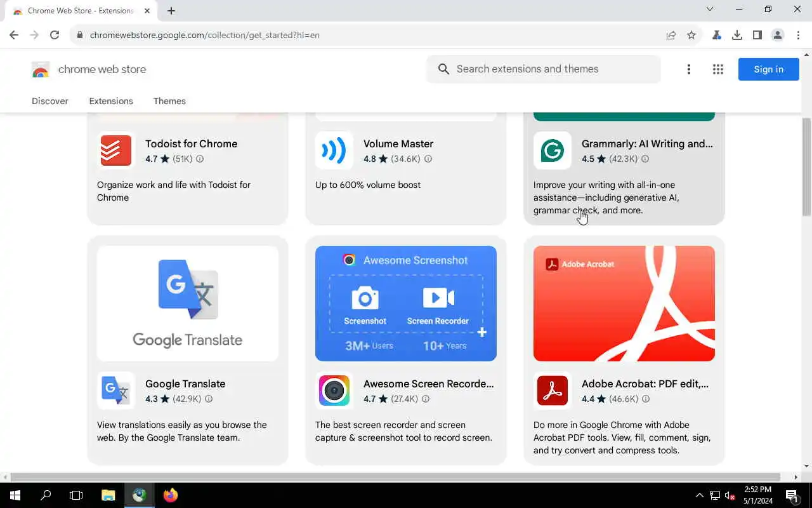Click info icon beside Google Translate 42.9K rating
Image resolution: width=812 pixels, height=508 pixels.
pyautogui.click(x=209, y=399)
